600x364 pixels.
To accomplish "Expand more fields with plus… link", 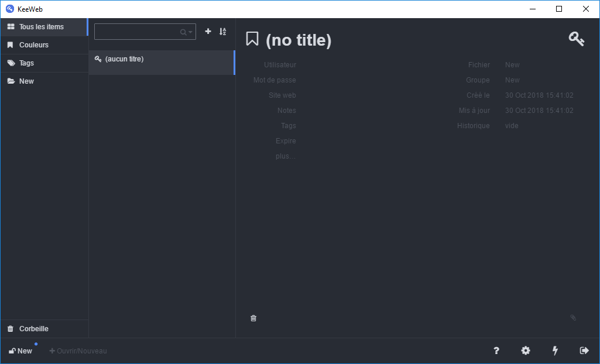I will [286, 156].
